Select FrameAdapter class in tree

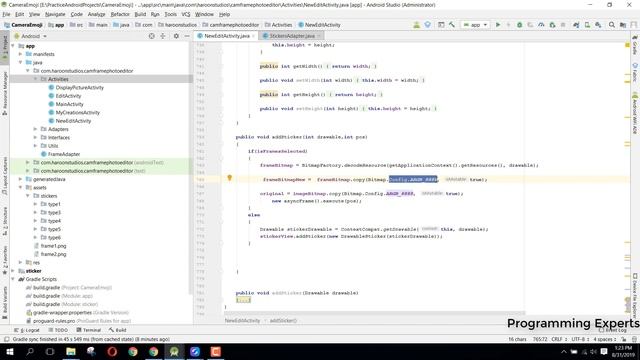point(64,154)
